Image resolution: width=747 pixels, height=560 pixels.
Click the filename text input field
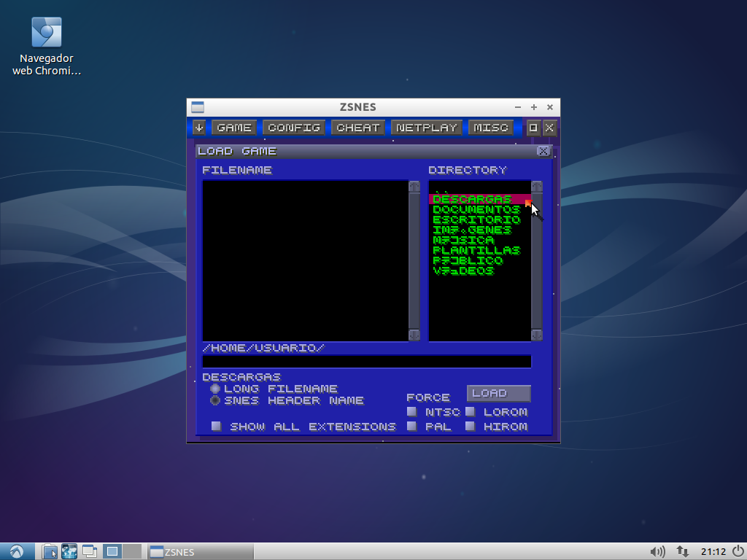pyautogui.click(x=366, y=362)
